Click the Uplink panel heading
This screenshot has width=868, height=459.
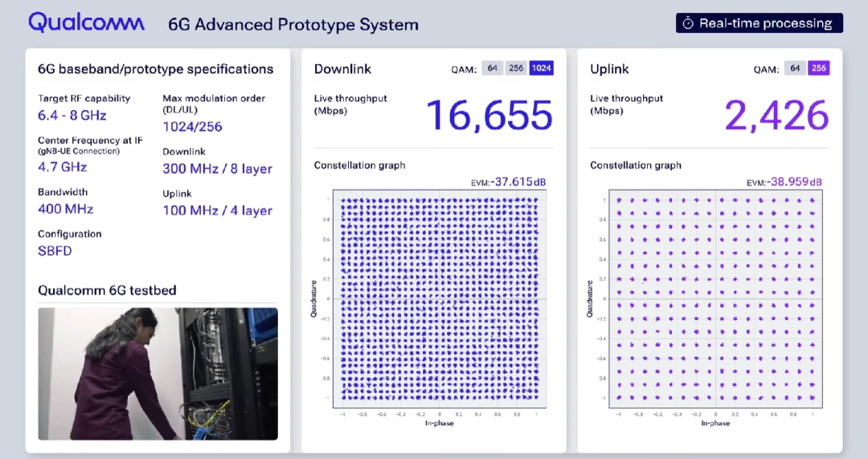(609, 69)
